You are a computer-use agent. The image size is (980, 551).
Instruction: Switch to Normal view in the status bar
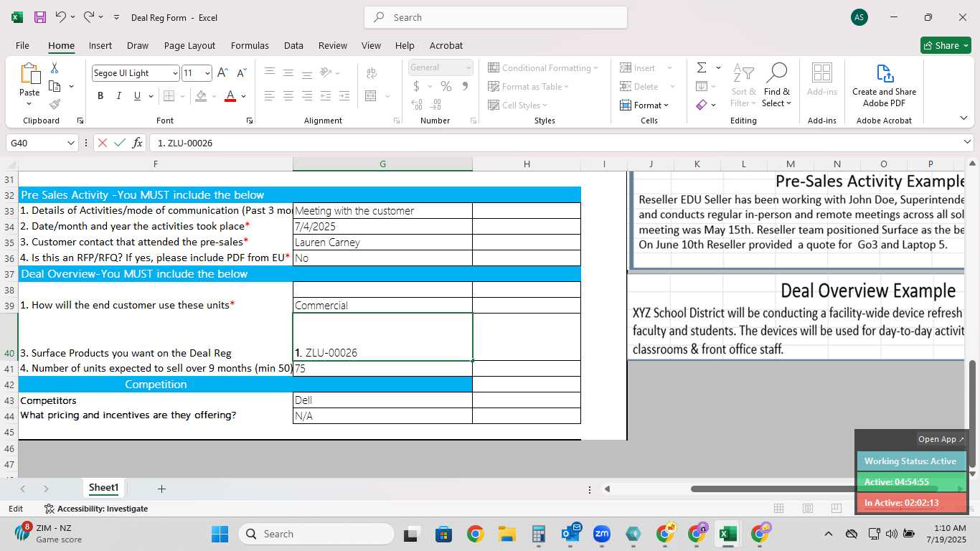pyautogui.click(x=778, y=508)
